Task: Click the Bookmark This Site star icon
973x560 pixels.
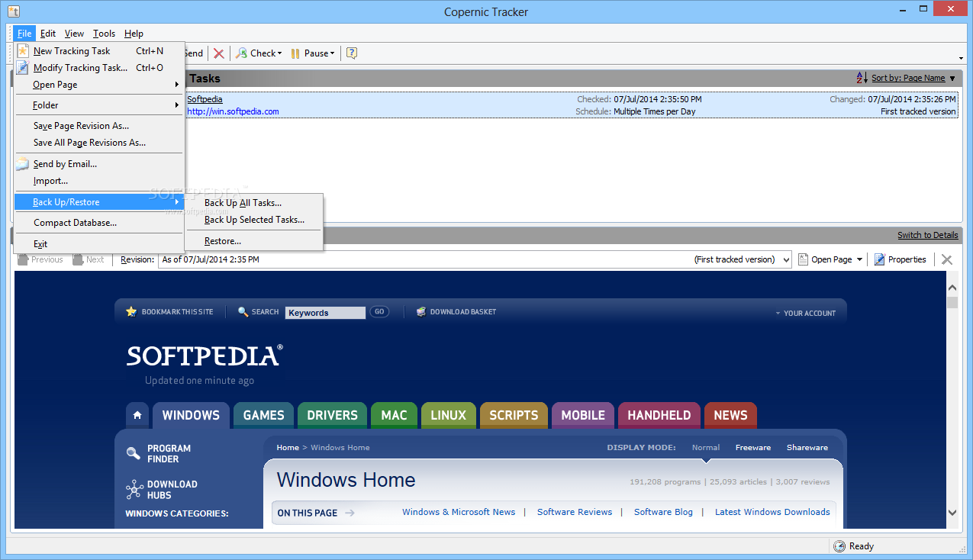Action: tap(131, 312)
